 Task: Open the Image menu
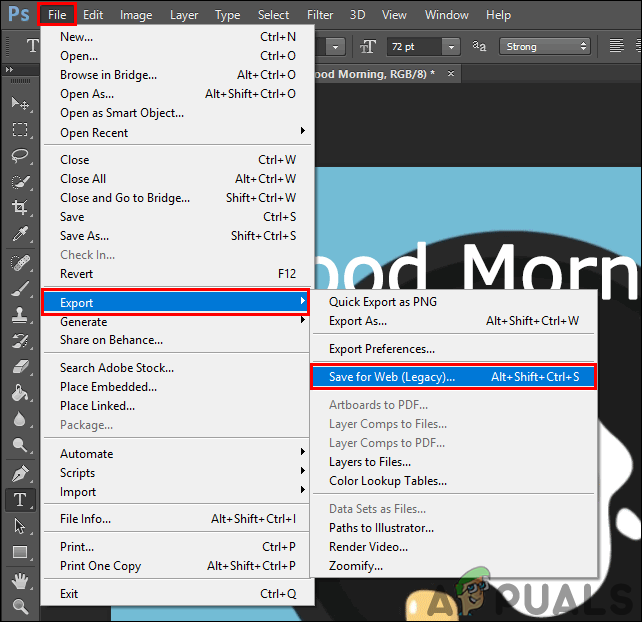pos(136,15)
